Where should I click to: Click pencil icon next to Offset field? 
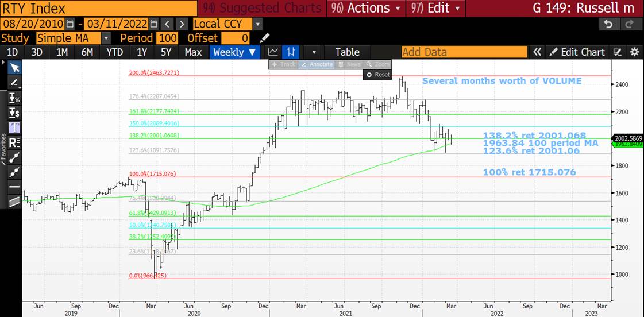click(265, 38)
